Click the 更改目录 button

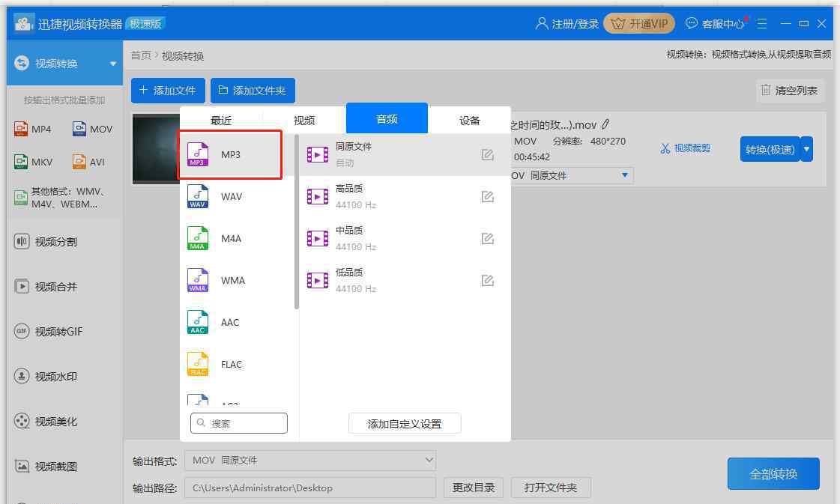click(x=473, y=488)
